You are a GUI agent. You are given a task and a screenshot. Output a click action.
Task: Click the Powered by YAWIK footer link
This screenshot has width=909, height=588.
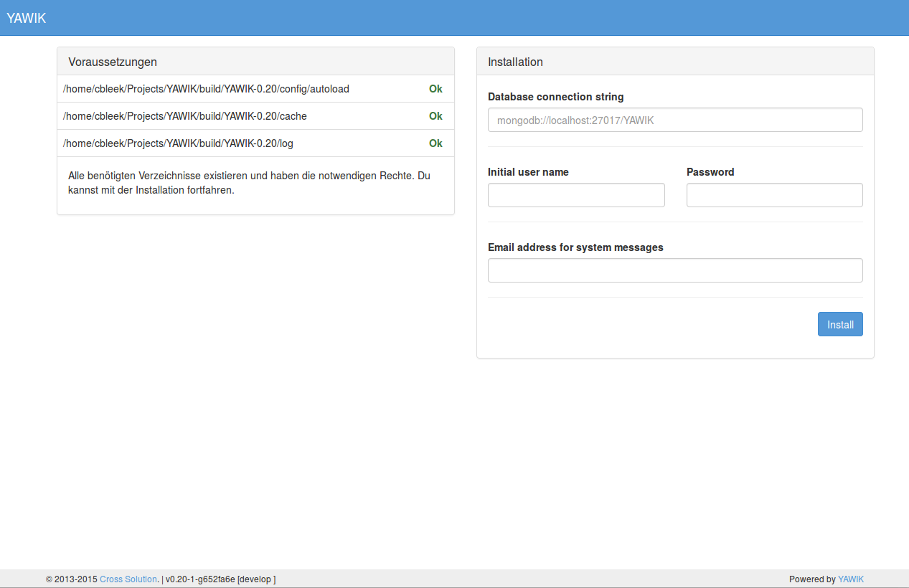tap(851, 579)
